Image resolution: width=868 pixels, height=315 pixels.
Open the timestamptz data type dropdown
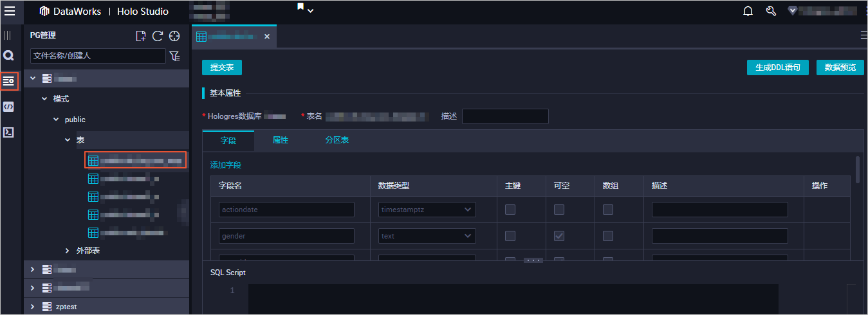tap(427, 210)
